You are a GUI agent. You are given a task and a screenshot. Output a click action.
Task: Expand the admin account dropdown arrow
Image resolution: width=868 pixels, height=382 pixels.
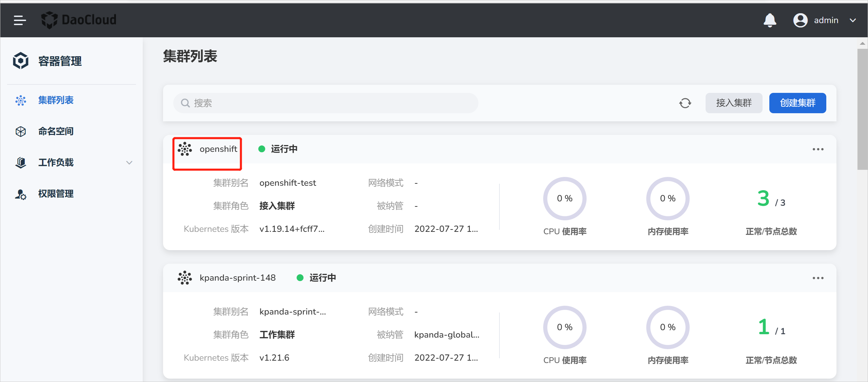853,20
